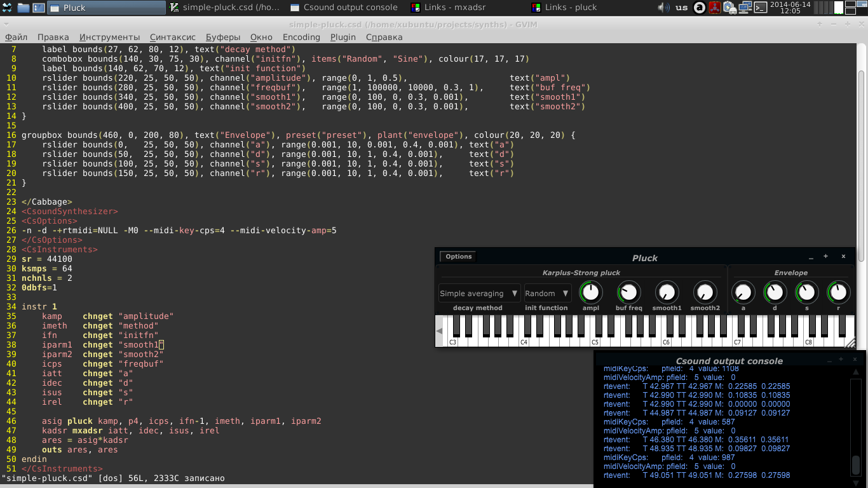
Task: Switch to 'Csound output console' taskbar button
Action: point(345,8)
